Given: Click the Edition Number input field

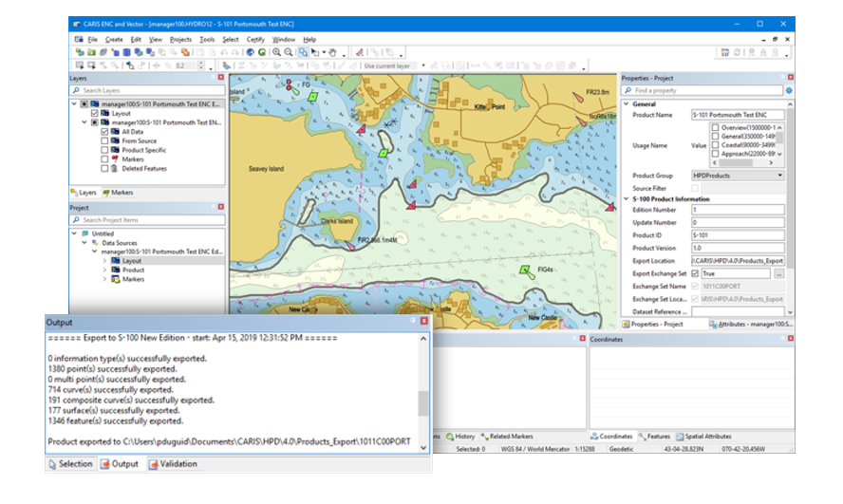Looking at the screenshot, I should tap(737, 210).
